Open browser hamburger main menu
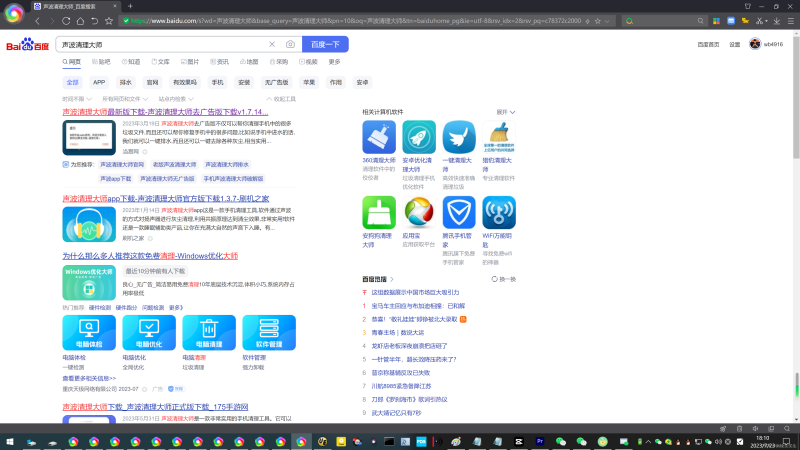 pos(790,21)
